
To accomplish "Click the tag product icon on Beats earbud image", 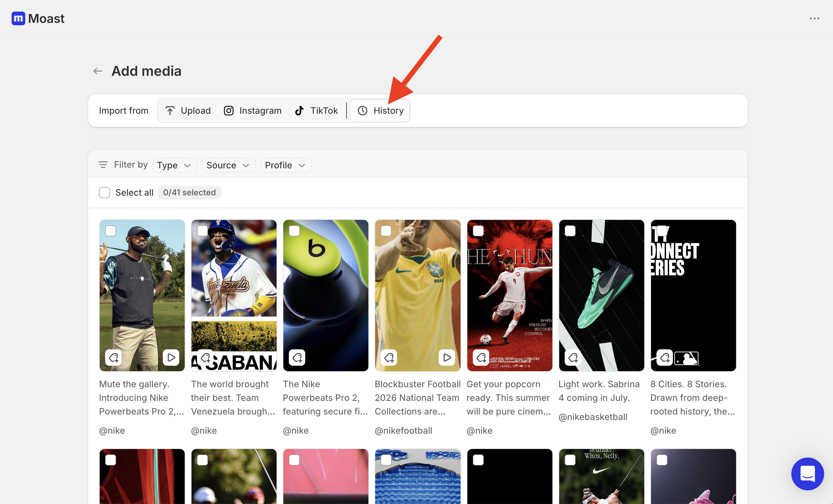I will click(x=297, y=358).
